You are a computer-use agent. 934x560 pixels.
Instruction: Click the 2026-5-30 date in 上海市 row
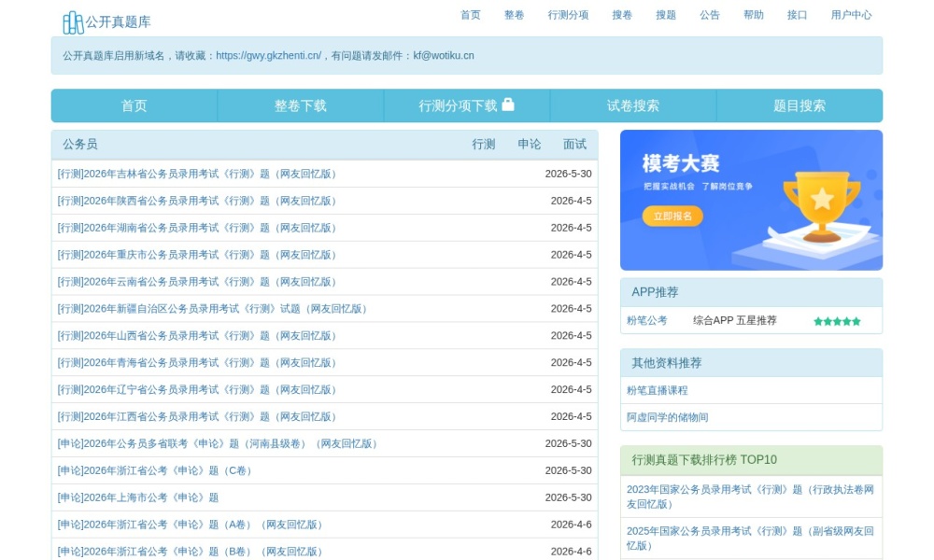pos(568,497)
